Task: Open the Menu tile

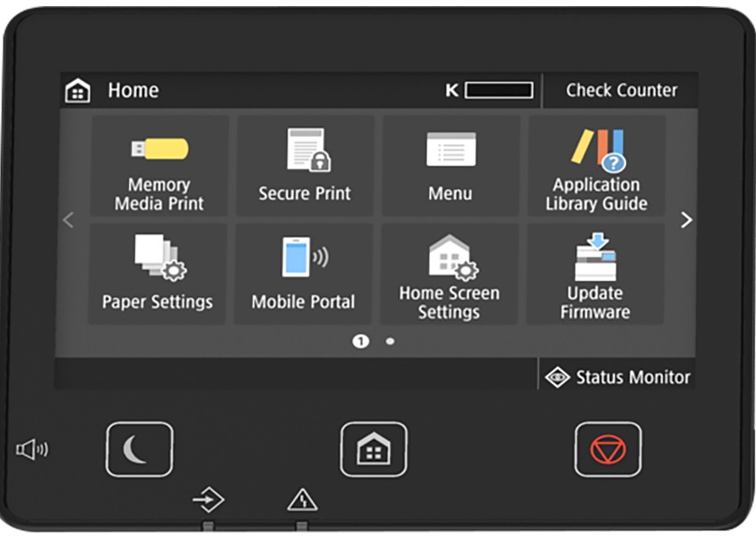Action: [450, 166]
